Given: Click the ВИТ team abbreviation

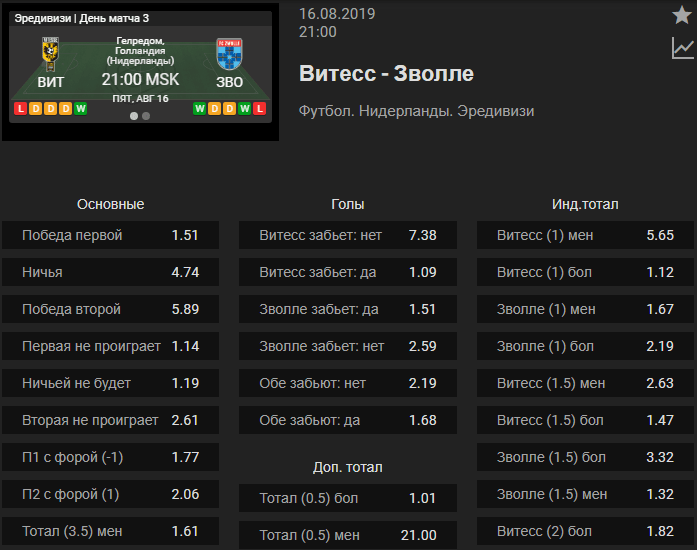Looking at the screenshot, I should click(x=51, y=82).
